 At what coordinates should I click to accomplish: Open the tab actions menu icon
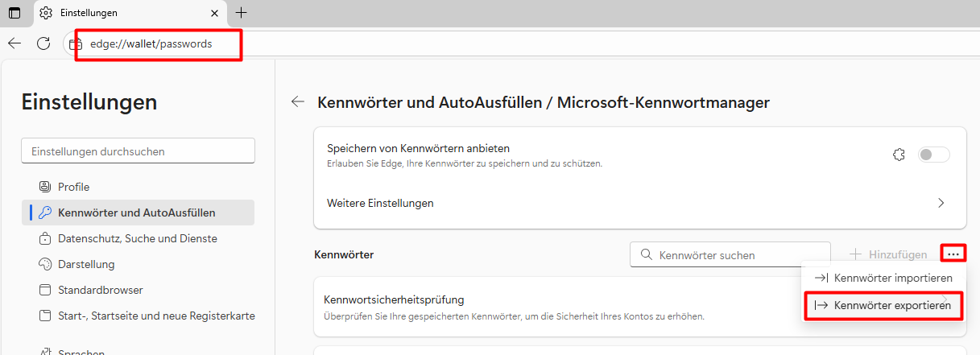(14, 13)
